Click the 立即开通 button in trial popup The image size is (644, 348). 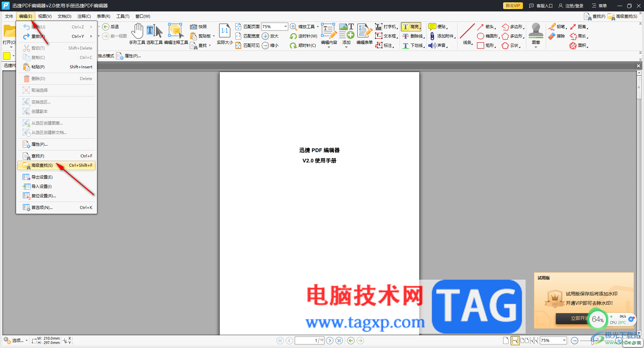point(579,319)
